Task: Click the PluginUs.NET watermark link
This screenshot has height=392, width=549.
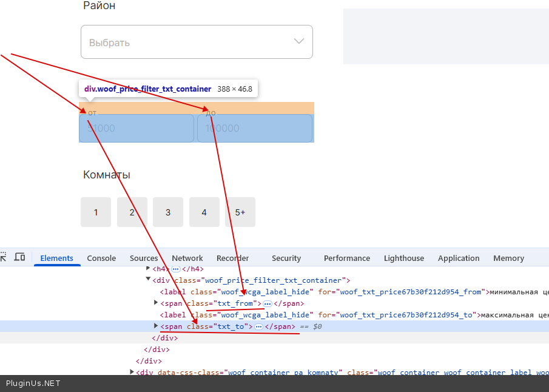Action: 33,384
